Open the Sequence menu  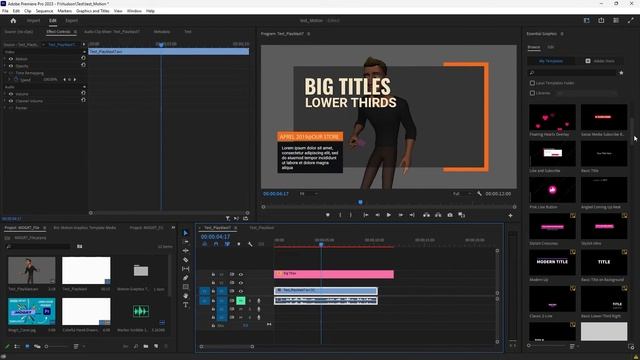pyautogui.click(x=44, y=11)
